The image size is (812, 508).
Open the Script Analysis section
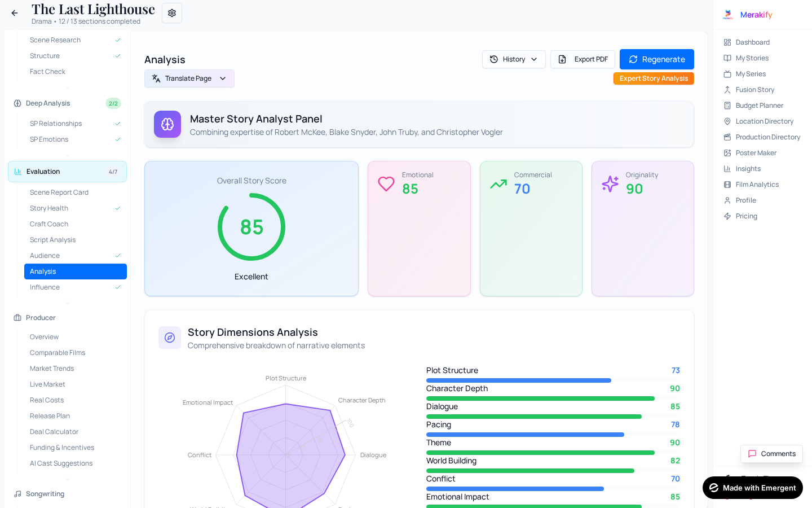pyautogui.click(x=76, y=240)
